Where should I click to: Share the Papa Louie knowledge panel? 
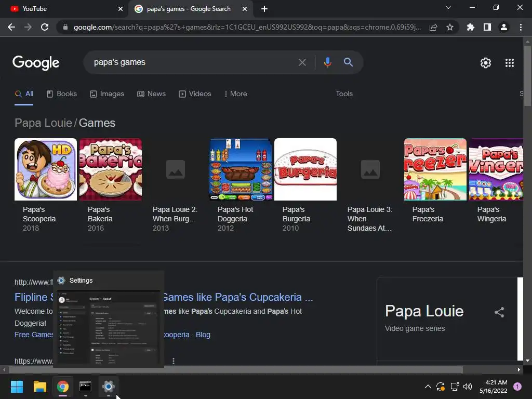499,312
